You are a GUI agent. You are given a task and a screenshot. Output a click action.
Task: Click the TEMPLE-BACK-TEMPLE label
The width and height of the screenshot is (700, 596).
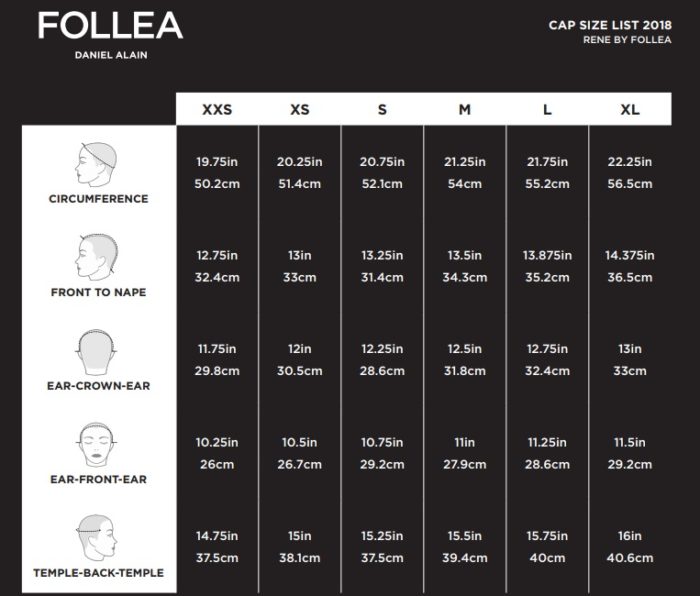coord(99,573)
